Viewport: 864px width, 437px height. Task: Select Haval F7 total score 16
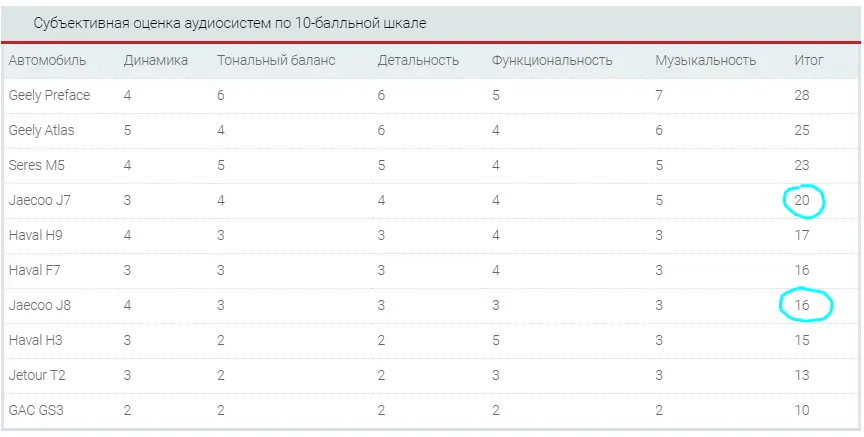click(x=802, y=270)
